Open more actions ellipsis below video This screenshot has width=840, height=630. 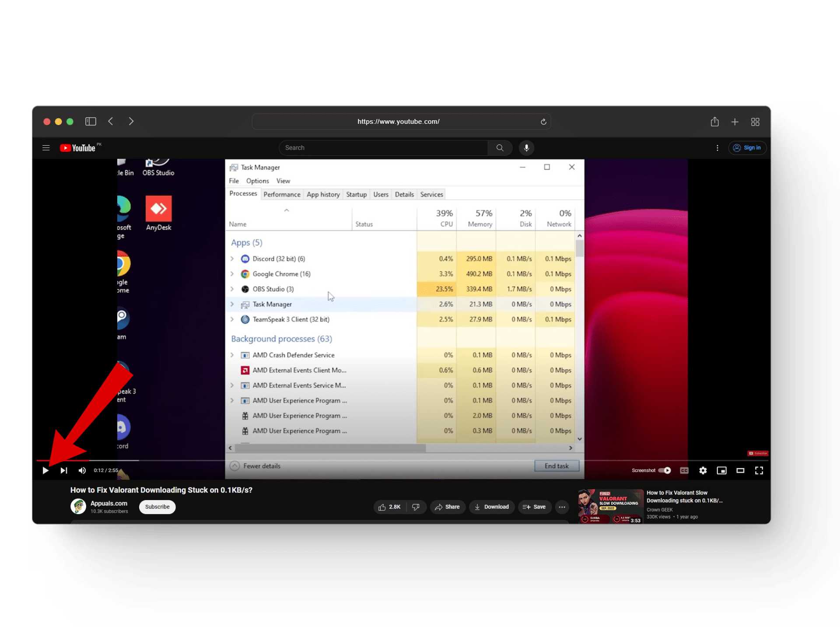click(x=562, y=507)
